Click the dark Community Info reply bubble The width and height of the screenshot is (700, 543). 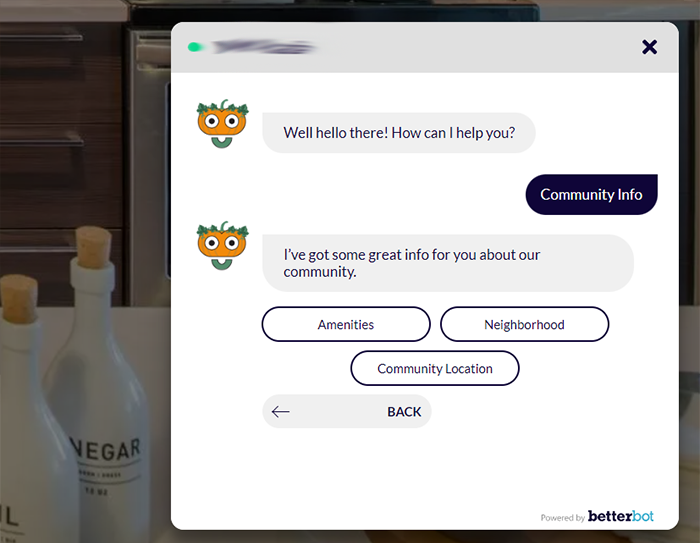tap(591, 194)
